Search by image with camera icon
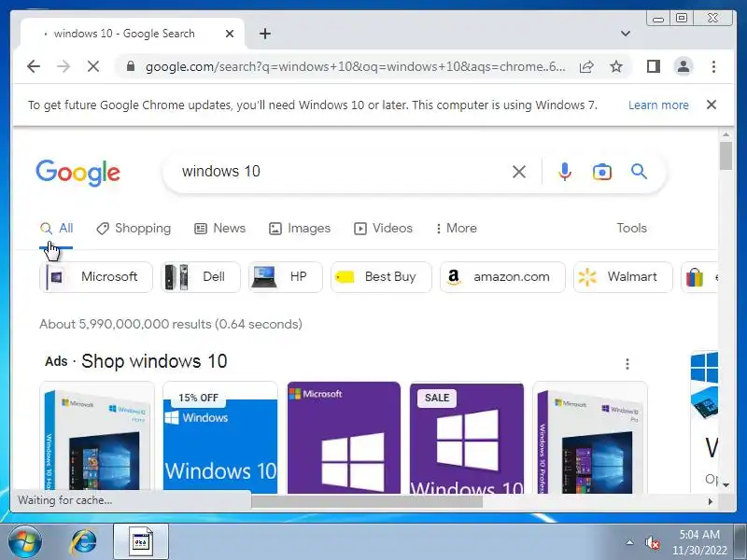Image resolution: width=747 pixels, height=560 pixels. tap(601, 172)
